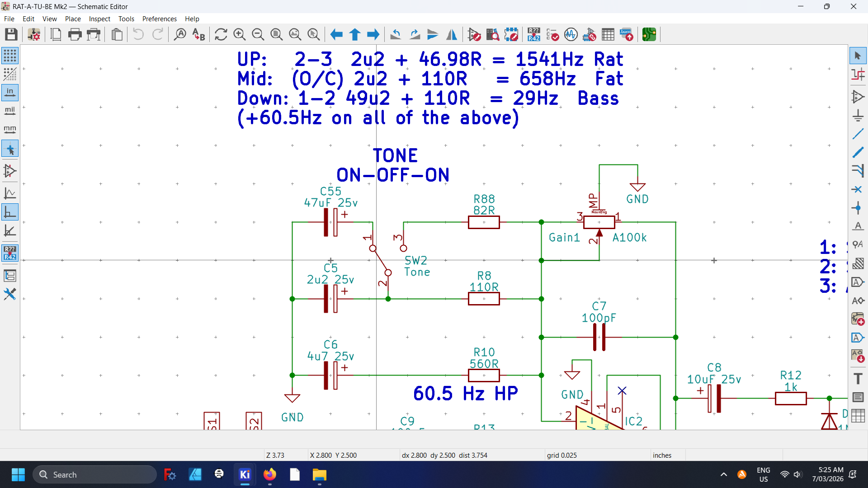Mirror selection vertically
This screenshot has width=868, height=488.
(x=433, y=34)
